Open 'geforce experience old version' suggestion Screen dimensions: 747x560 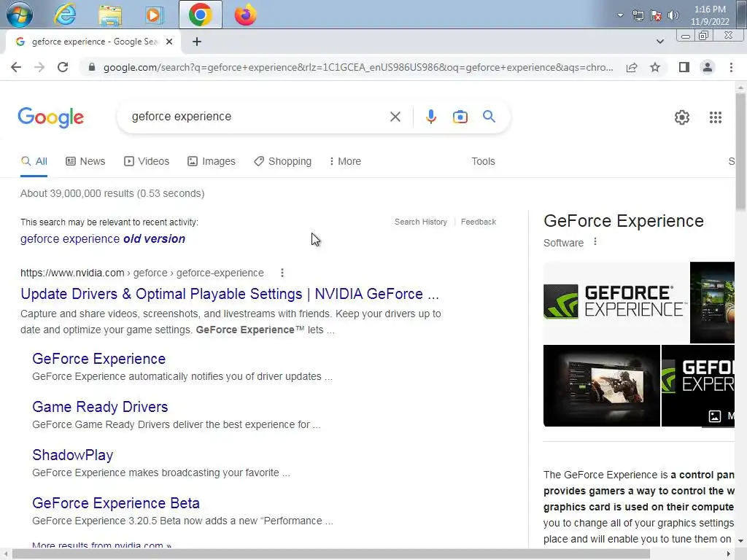(102, 238)
